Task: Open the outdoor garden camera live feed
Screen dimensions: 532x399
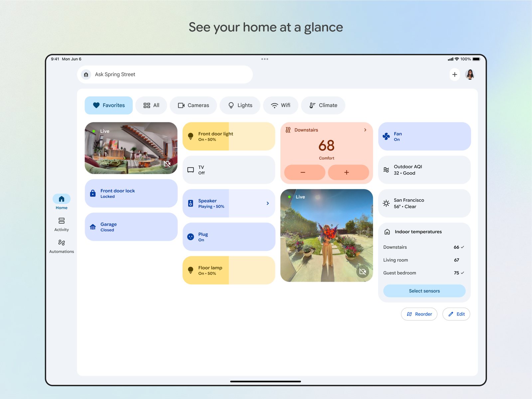Action: pyautogui.click(x=327, y=236)
